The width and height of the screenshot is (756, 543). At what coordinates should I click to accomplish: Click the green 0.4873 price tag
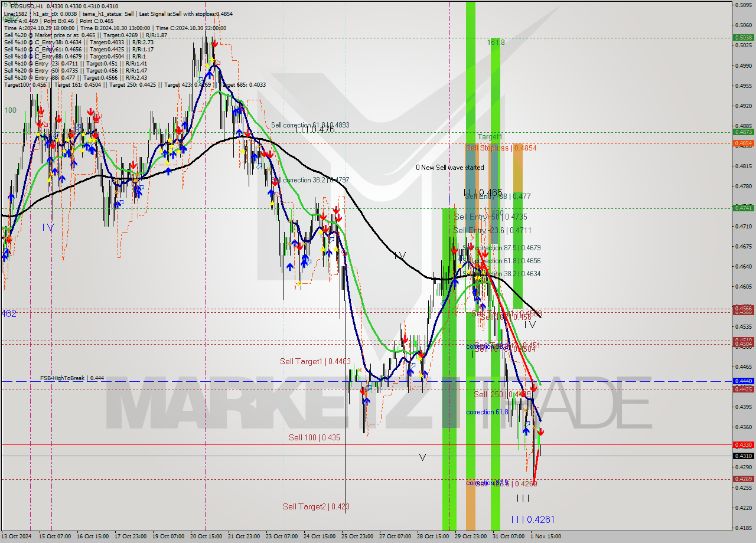pyautogui.click(x=742, y=132)
